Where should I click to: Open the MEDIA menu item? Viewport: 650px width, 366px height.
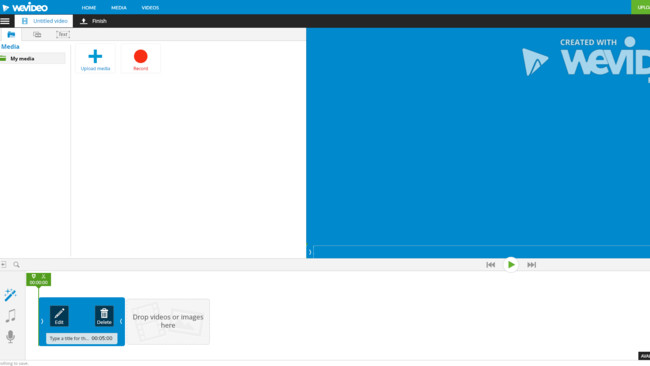point(119,7)
